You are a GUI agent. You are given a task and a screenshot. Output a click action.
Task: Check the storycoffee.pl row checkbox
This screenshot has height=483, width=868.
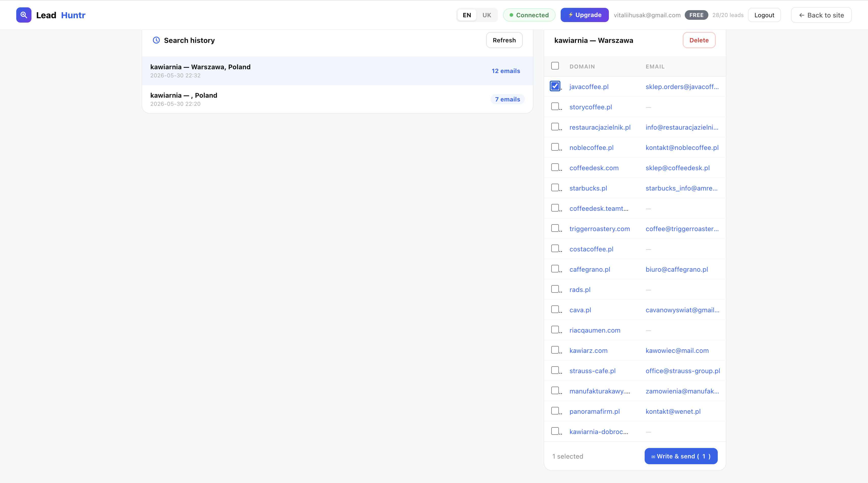pos(555,107)
